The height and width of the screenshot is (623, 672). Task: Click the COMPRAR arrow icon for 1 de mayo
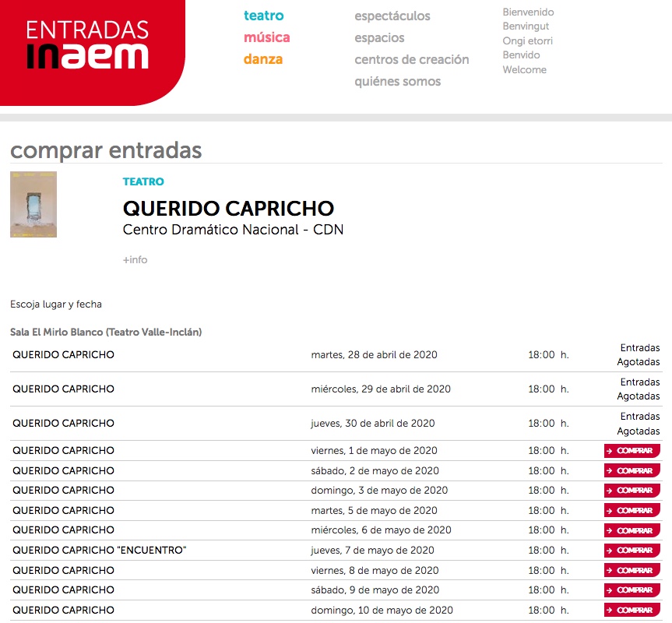(611, 450)
